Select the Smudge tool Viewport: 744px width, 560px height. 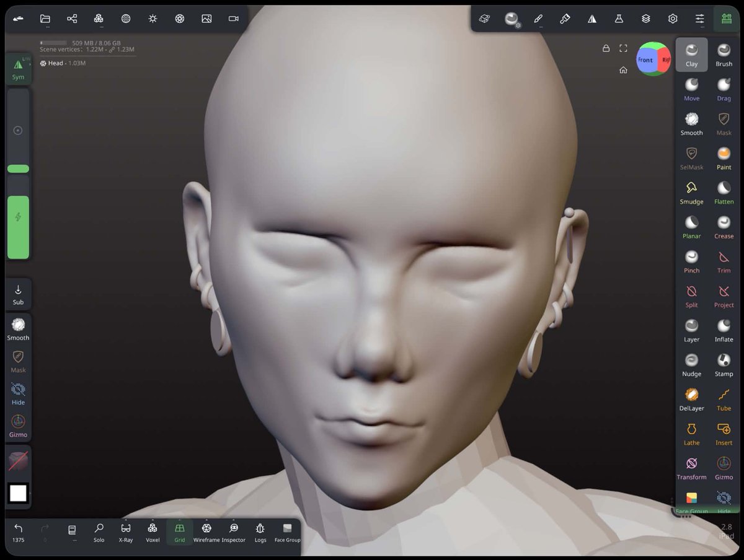(692, 193)
